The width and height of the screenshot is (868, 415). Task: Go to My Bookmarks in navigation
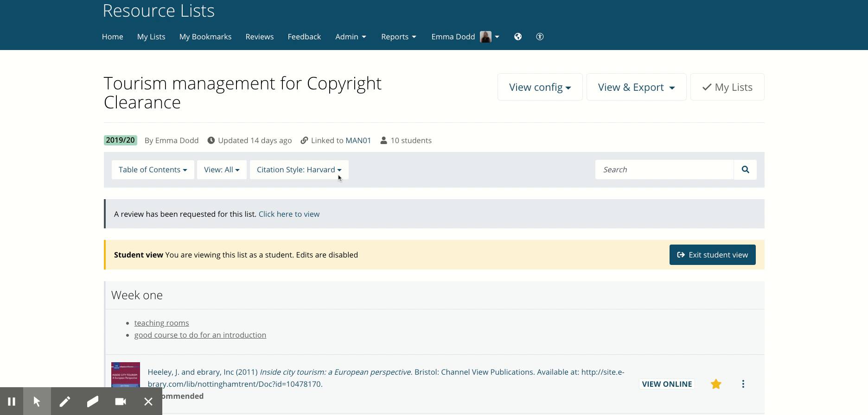click(205, 37)
